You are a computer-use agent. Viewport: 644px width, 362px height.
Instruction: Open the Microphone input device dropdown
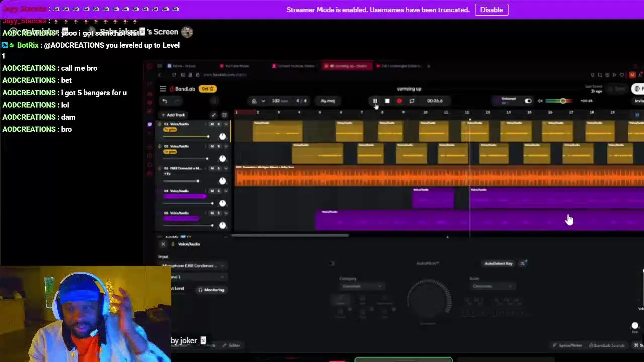point(193,266)
